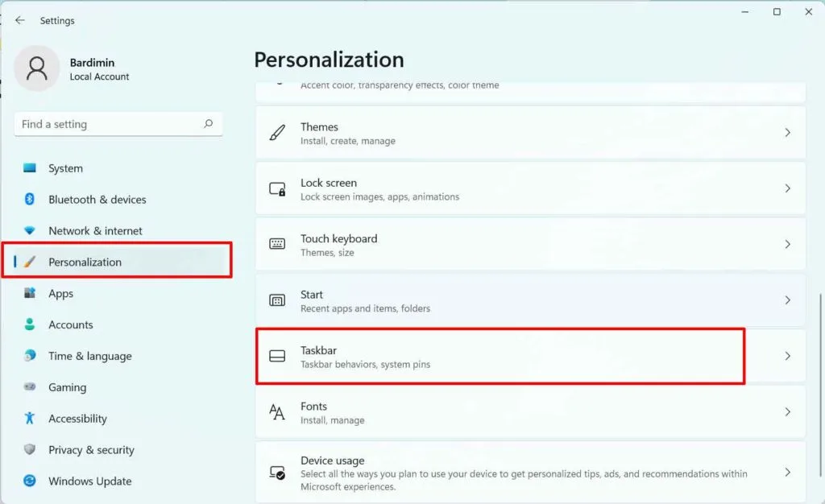Maximize the Settings window
The height and width of the screenshot is (504, 825).
click(x=777, y=11)
